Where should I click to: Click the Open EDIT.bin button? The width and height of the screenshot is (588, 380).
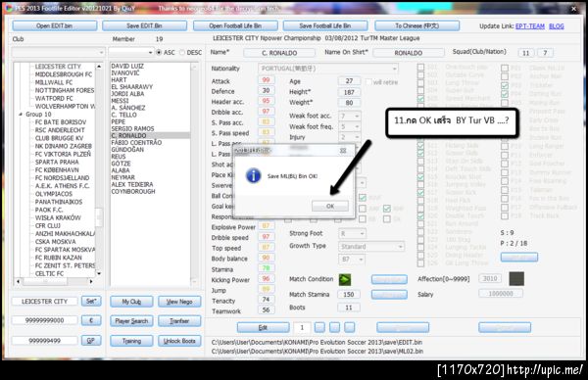pos(54,25)
